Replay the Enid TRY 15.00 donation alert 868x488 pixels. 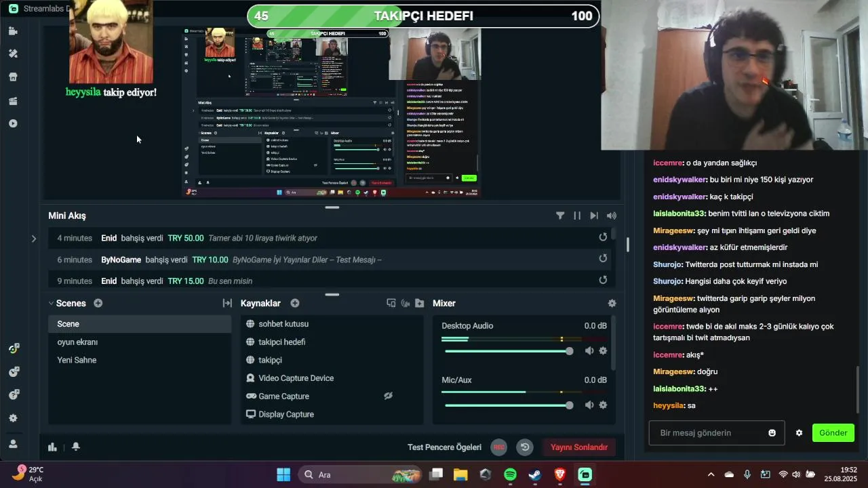click(603, 281)
